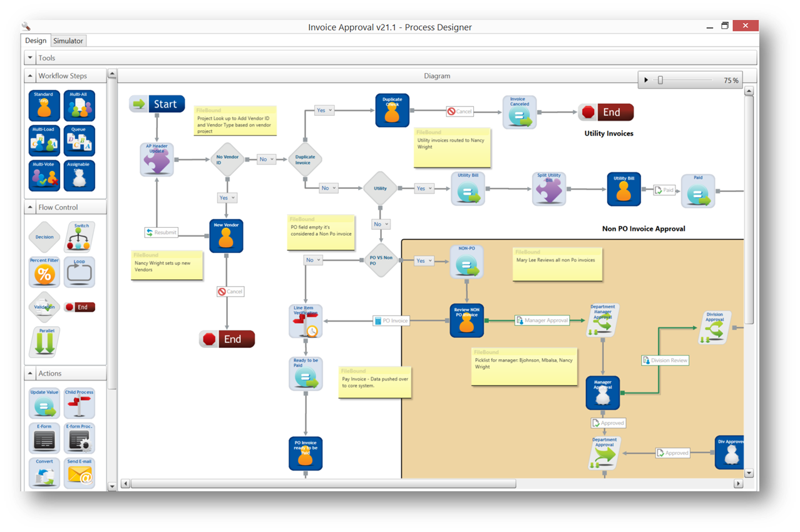Select the Send E-mail action icon

[79, 473]
